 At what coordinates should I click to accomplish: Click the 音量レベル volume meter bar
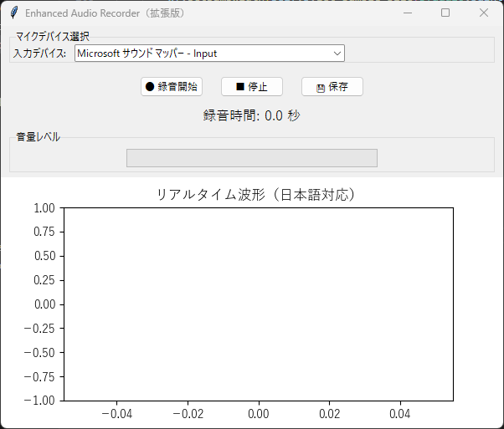[251, 158]
